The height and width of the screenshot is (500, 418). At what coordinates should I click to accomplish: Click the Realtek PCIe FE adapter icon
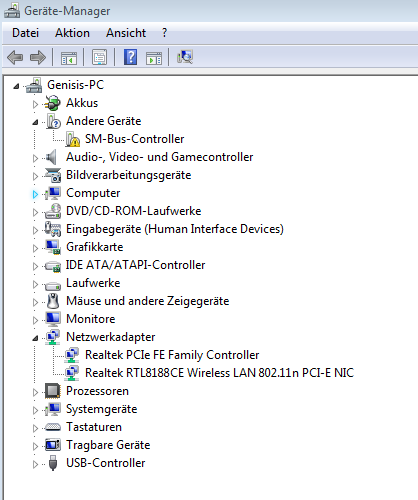coord(72,355)
